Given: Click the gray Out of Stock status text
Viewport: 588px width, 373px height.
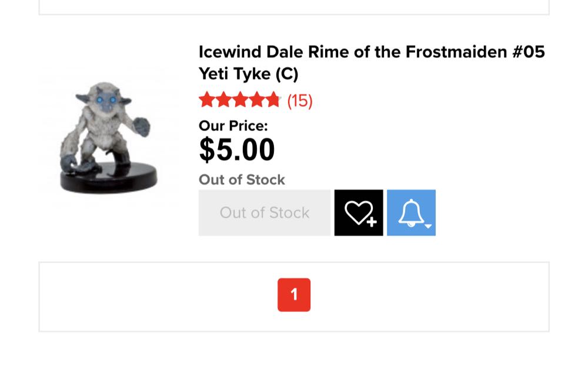Looking at the screenshot, I should [x=242, y=179].
